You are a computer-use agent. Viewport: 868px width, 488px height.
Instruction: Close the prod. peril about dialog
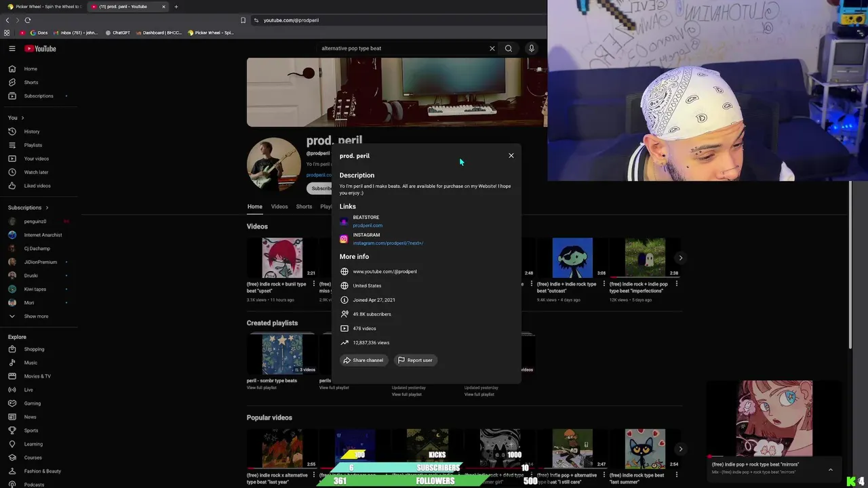511,156
